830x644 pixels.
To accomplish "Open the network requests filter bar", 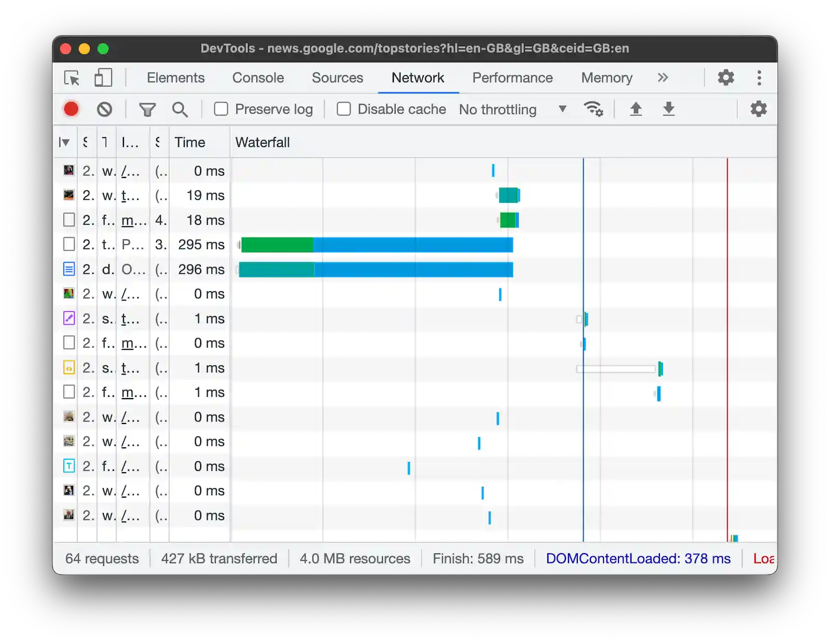I will point(148,109).
